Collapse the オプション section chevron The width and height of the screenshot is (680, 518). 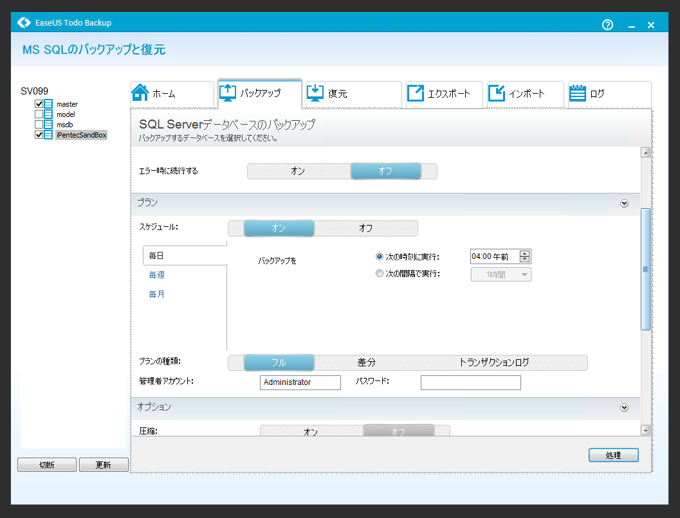(x=624, y=408)
